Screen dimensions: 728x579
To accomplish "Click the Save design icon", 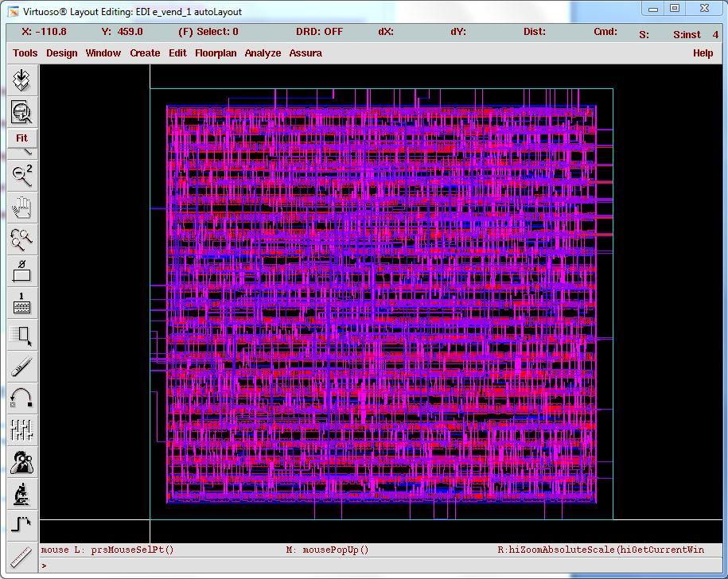I will click(21, 81).
